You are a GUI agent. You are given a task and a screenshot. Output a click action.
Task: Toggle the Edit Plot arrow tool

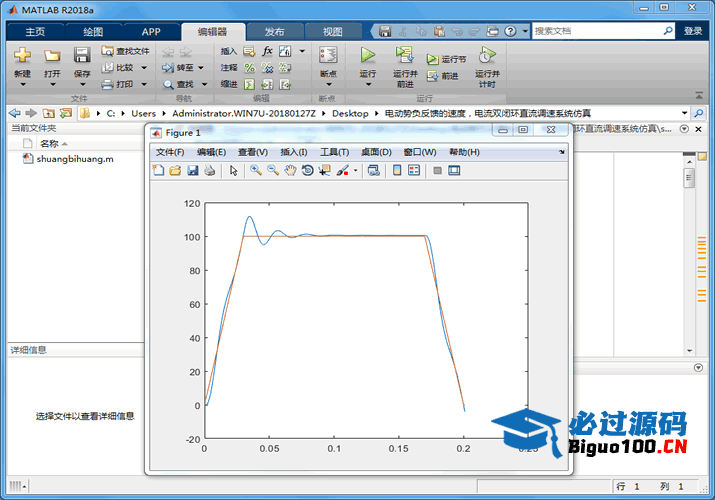pyautogui.click(x=233, y=171)
